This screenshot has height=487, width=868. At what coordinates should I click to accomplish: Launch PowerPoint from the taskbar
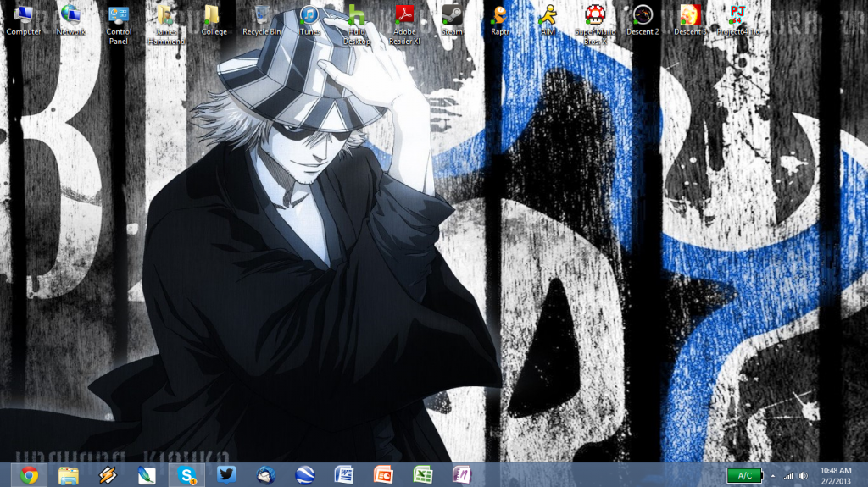point(383,475)
